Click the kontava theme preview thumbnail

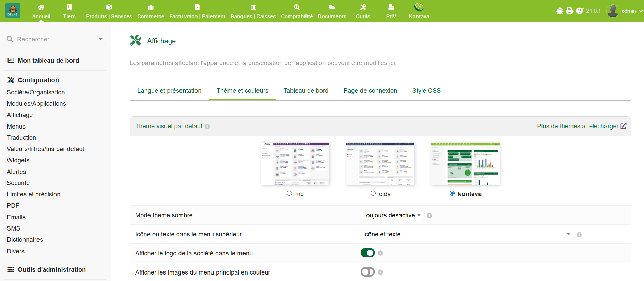click(x=466, y=164)
